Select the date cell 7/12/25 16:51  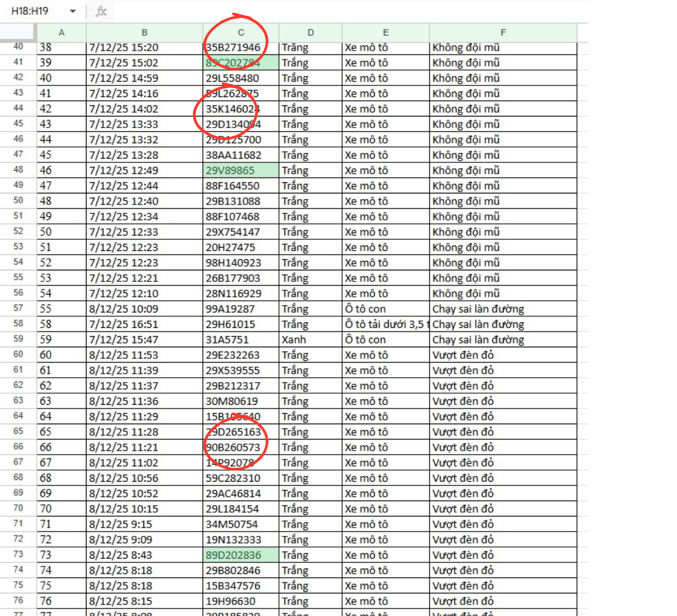coord(144,324)
